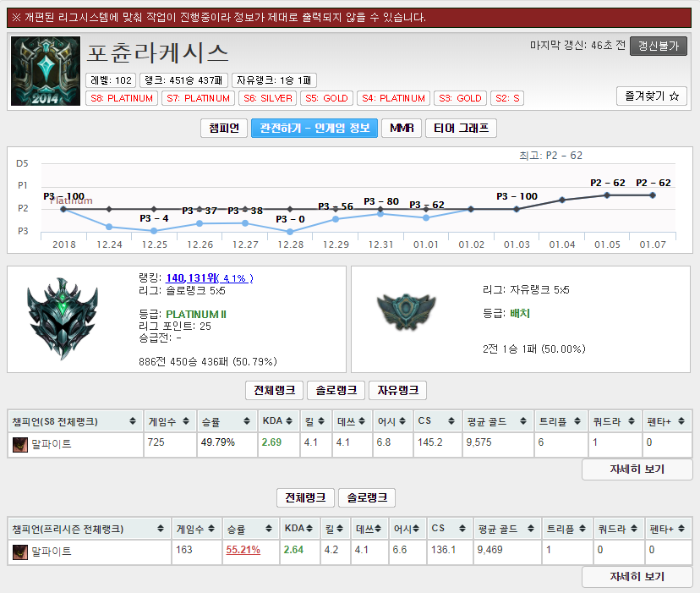This screenshot has width=700, height=593.
Task: Select 자유랭크 filter above S8 table
Action: [398, 390]
